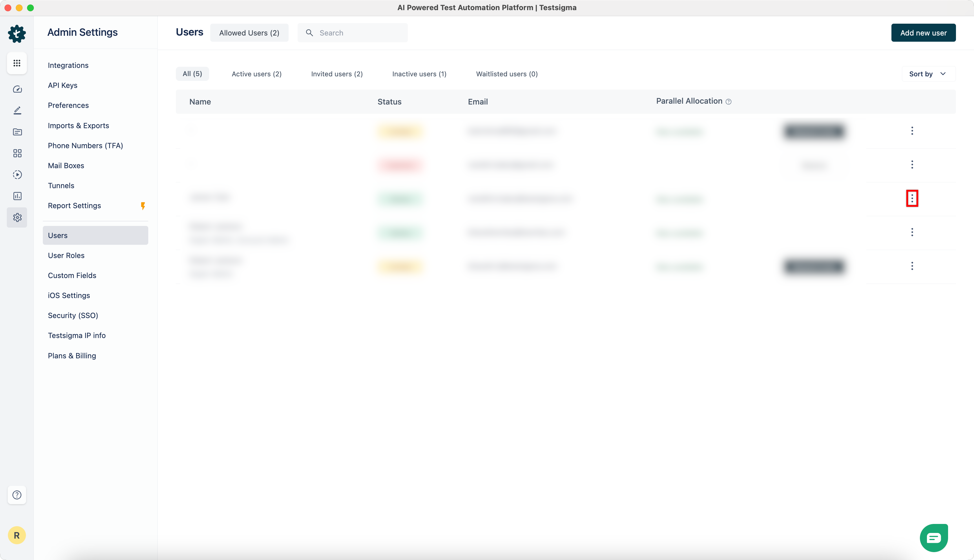Open the three-dot menu of the fourth user row
The height and width of the screenshot is (560, 974).
click(912, 232)
